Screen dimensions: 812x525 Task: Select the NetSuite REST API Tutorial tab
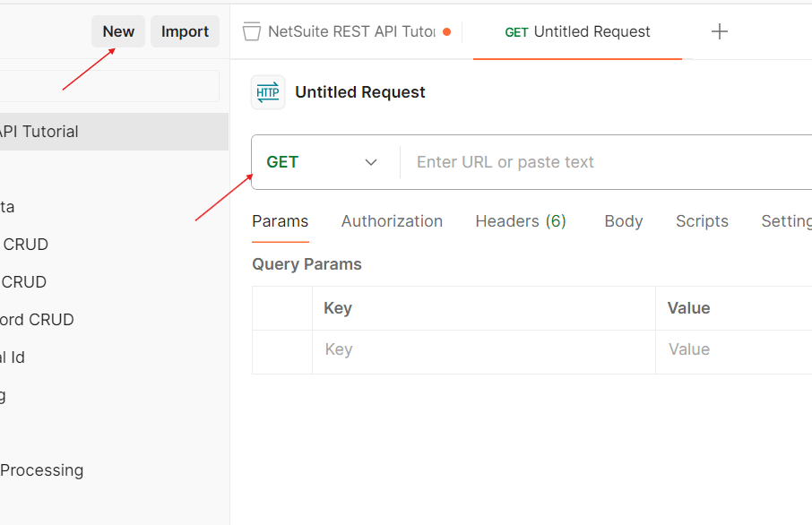[350, 30]
